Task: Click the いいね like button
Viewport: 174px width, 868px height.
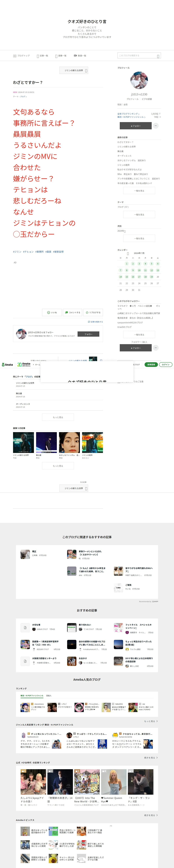Action: (x=52, y=313)
